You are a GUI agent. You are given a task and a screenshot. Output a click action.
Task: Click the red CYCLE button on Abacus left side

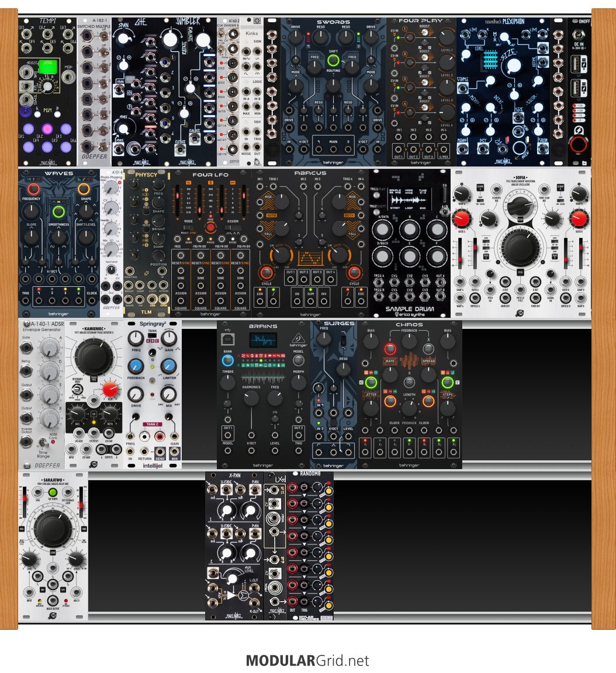(x=266, y=273)
